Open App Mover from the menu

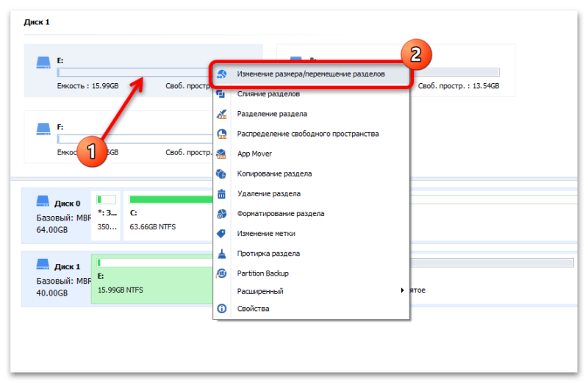(x=311, y=154)
